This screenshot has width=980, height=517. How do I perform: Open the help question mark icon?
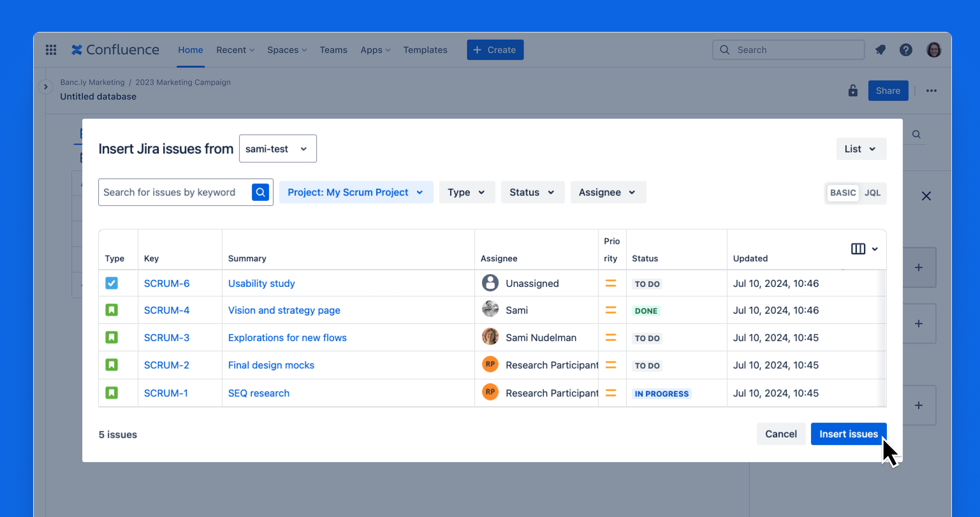point(906,50)
